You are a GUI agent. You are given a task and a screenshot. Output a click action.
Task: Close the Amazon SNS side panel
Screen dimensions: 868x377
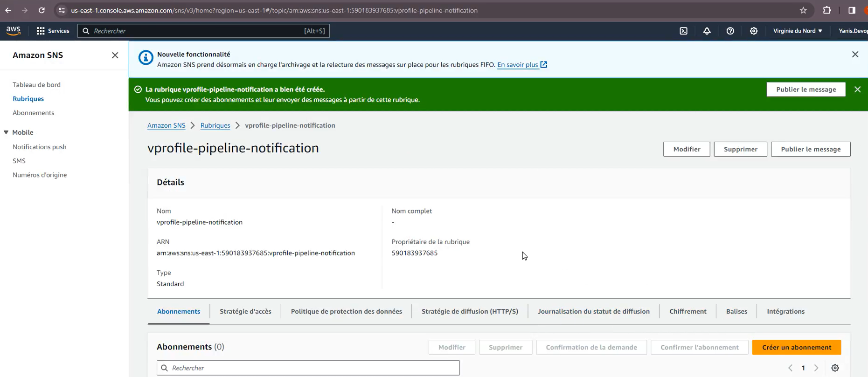point(115,55)
